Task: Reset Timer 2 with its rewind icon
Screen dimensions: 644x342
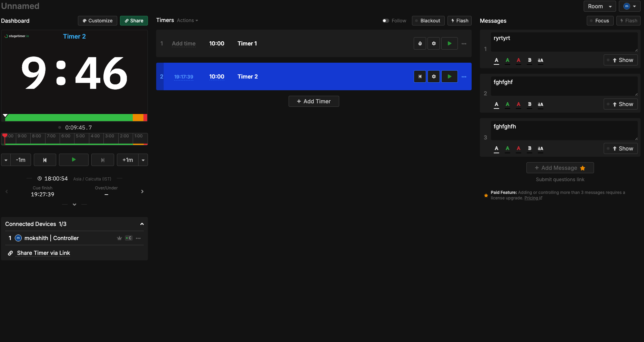Action: 420,76
